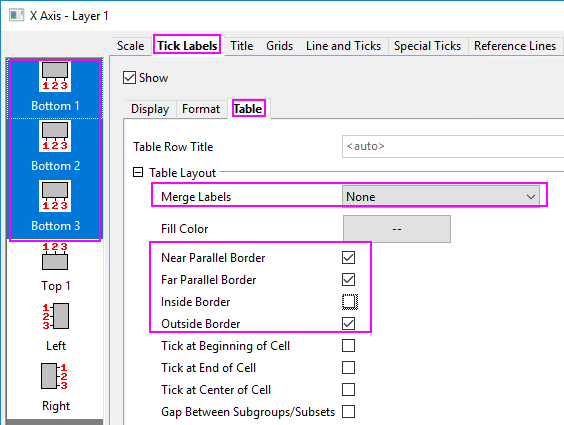The image size is (564, 425).
Task: Click the Merge Labels label
Action: click(x=196, y=197)
